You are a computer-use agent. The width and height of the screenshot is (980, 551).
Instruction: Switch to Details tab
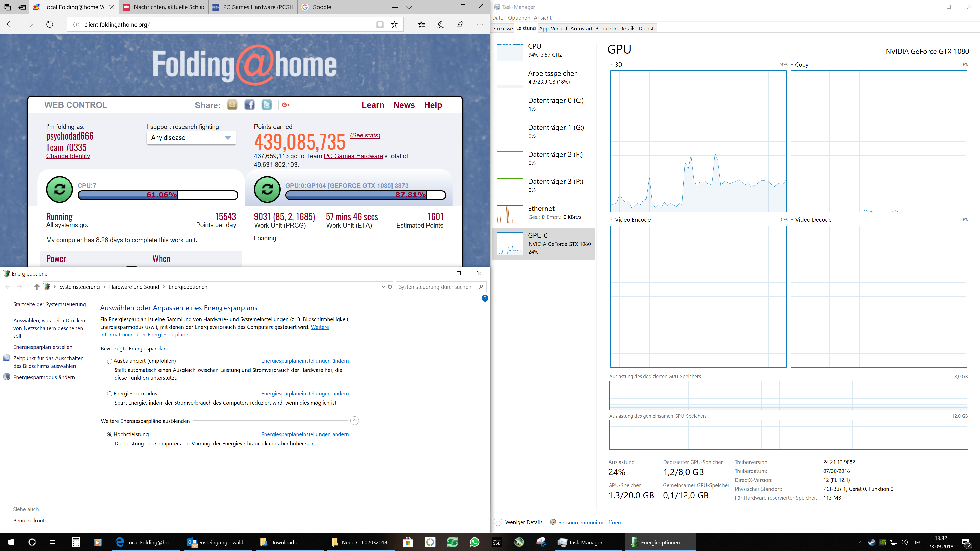(627, 28)
